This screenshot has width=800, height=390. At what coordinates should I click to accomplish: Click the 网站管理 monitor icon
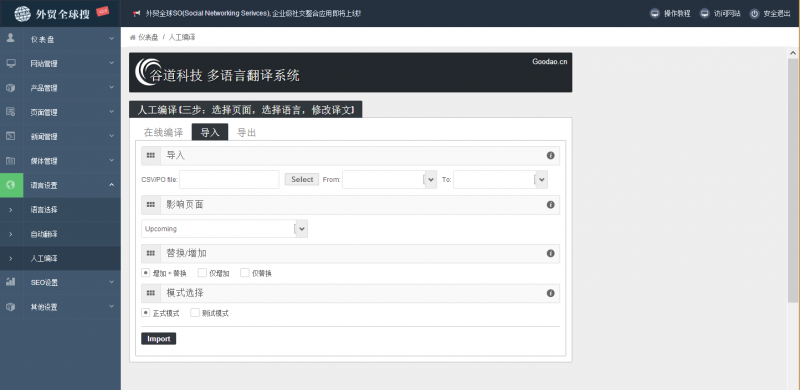(11, 63)
